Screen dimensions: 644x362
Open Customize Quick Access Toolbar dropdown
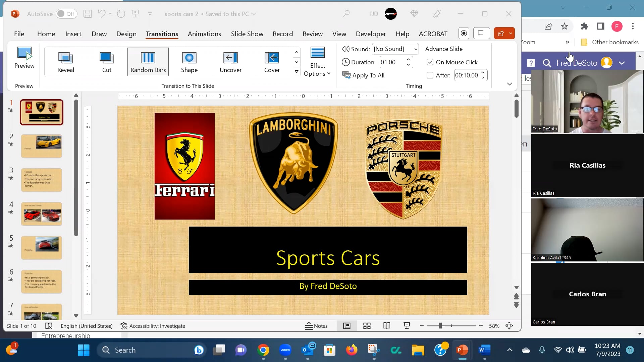(x=150, y=14)
